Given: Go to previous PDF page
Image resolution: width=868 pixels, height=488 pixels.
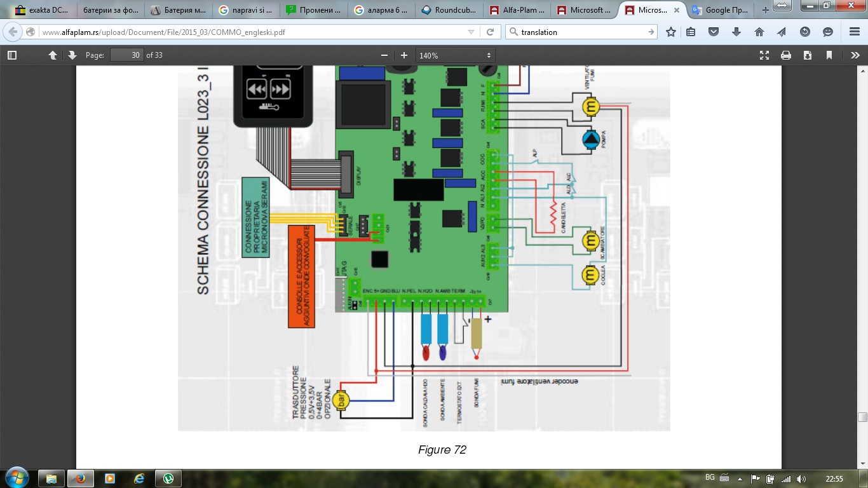Looking at the screenshot, I should point(53,55).
